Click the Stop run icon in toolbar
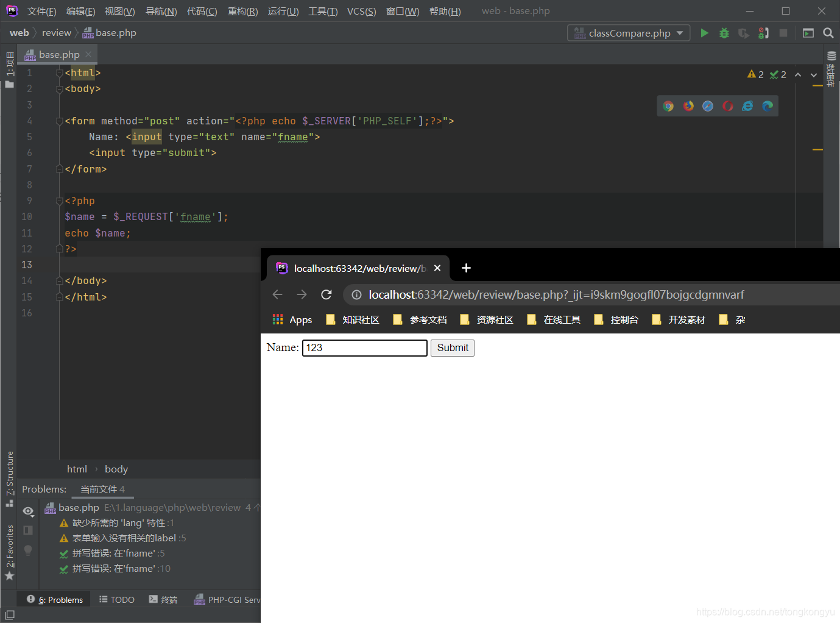The height and width of the screenshot is (623, 840). [783, 33]
